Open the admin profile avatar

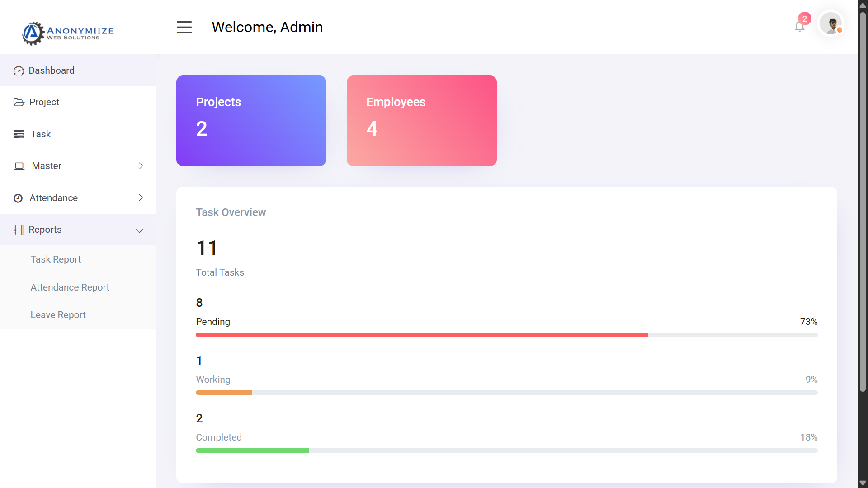click(x=831, y=23)
